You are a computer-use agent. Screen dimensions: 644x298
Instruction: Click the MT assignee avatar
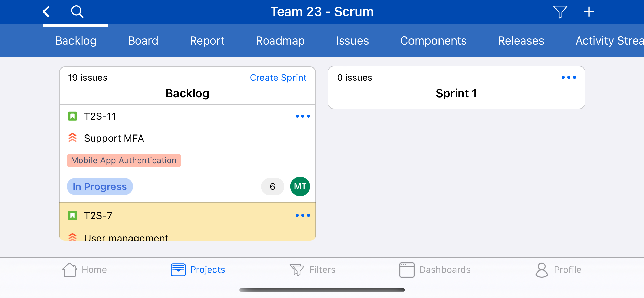click(x=300, y=186)
